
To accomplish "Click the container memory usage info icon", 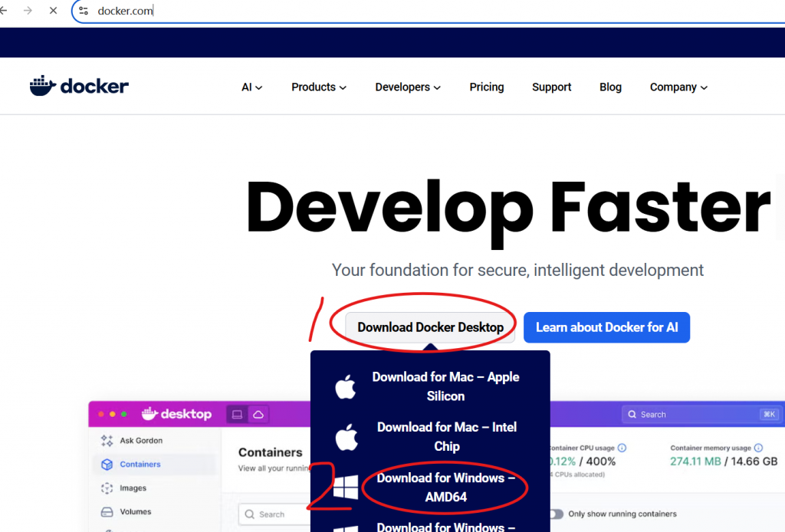I will (x=758, y=448).
